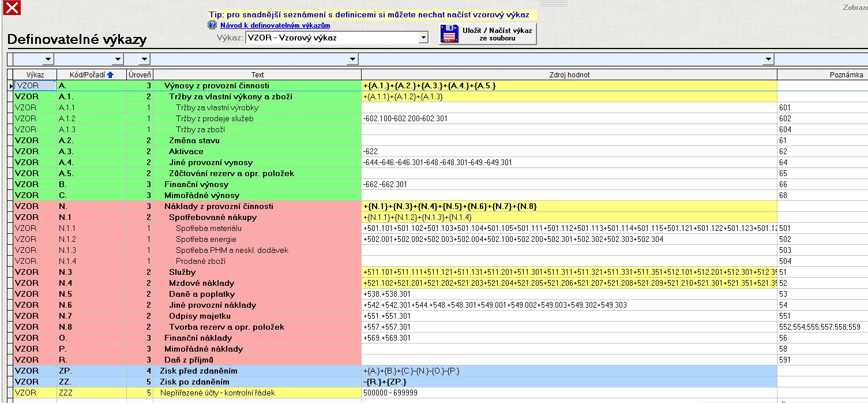Click the Zisk po zdanění text cell

(257, 382)
